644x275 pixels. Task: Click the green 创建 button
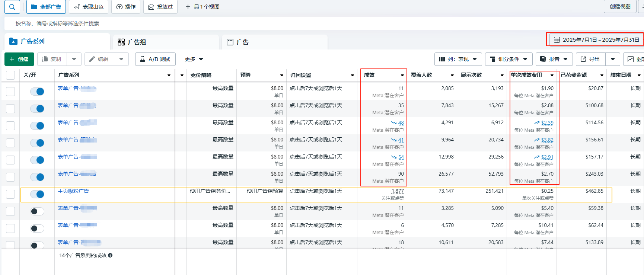19,59
